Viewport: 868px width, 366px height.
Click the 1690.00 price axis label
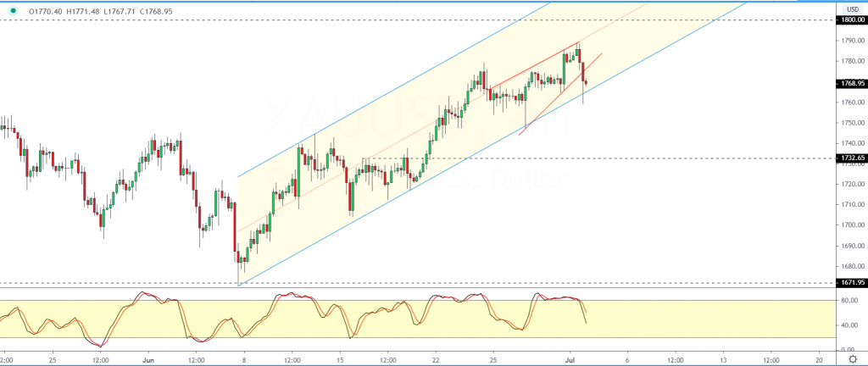[854, 246]
